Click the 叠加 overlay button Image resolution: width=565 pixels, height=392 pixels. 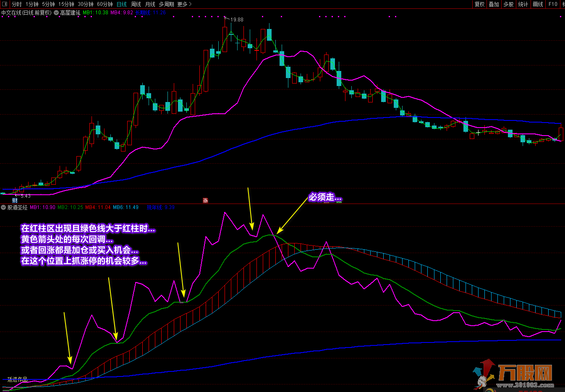tap(494, 4)
